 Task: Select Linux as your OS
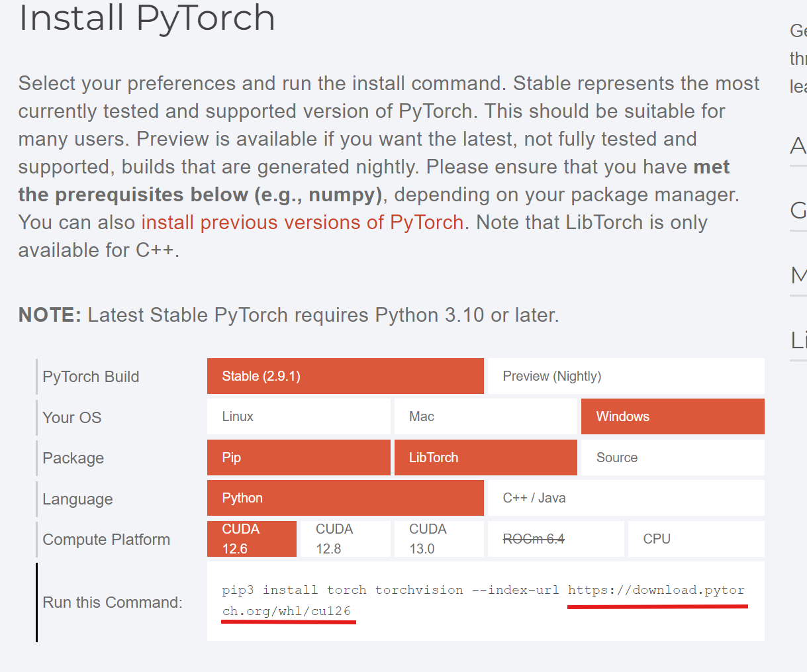click(299, 416)
